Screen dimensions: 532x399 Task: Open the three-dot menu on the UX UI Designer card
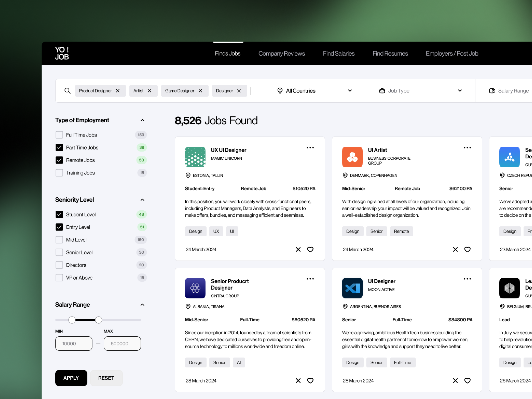pos(310,147)
